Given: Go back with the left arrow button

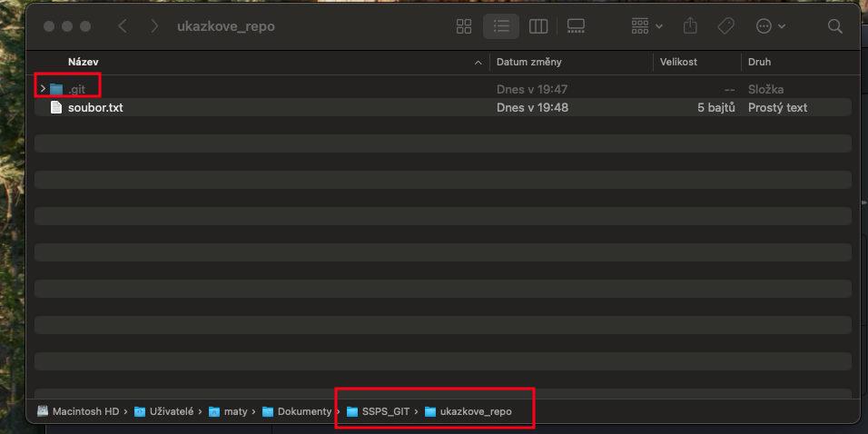Looking at the screenshot, I should coord(123,26).
